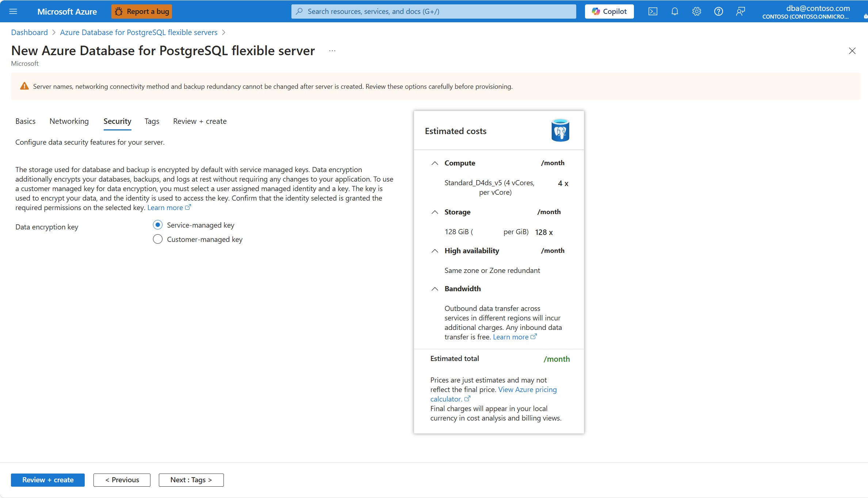Collapse the Compute cost section

tap(435, 163)
